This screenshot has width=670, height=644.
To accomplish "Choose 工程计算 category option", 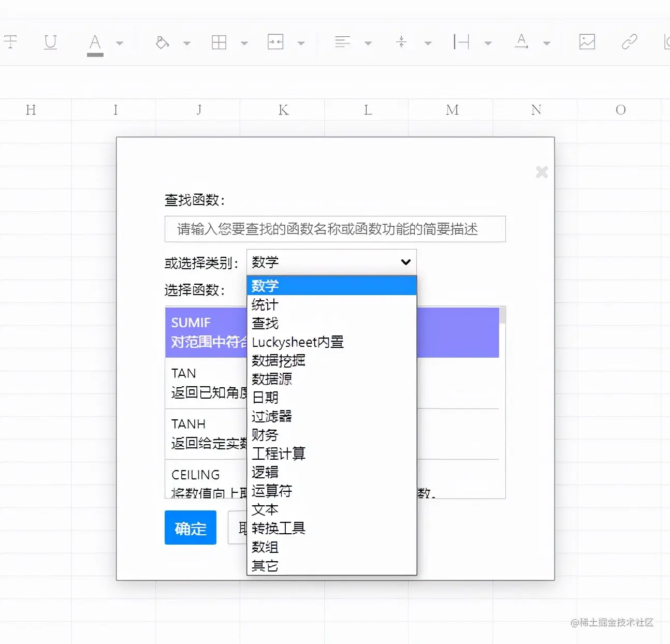I will coord(332,453).
